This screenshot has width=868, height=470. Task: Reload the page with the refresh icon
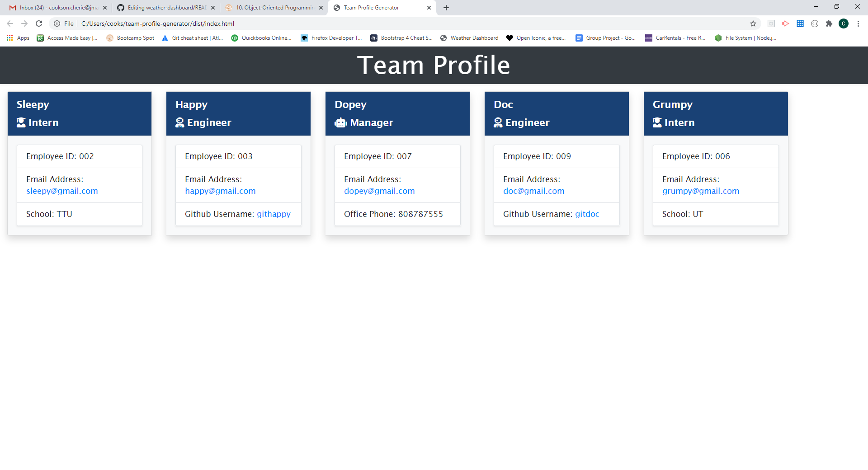point(38,23)
